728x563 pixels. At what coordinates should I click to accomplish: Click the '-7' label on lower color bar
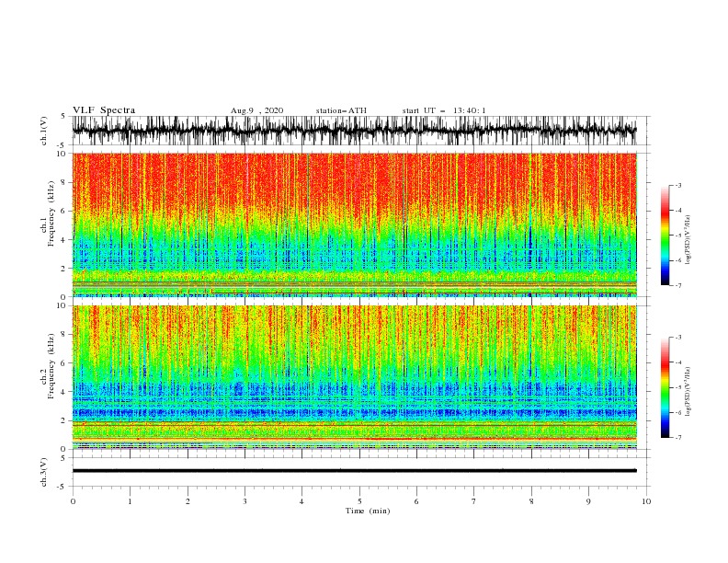pyautogui.click(x=677, y=438)
